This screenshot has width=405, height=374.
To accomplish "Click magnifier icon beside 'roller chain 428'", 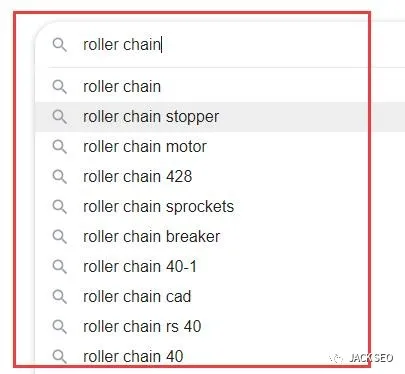I will (x=60, y=177).
